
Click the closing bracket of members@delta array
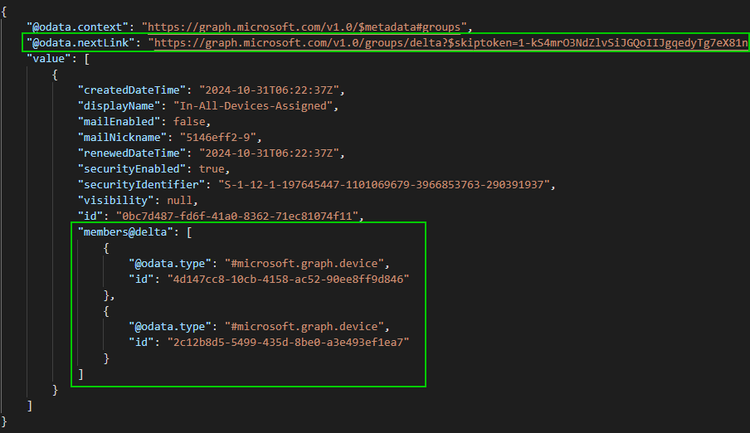pyautogui.click(x=81, y=375)
